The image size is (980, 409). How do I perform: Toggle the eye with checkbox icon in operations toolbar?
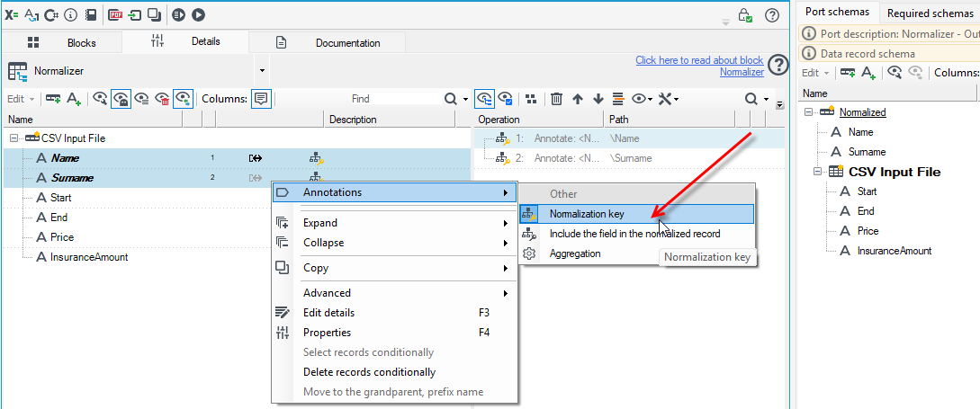tap(505, 99)
